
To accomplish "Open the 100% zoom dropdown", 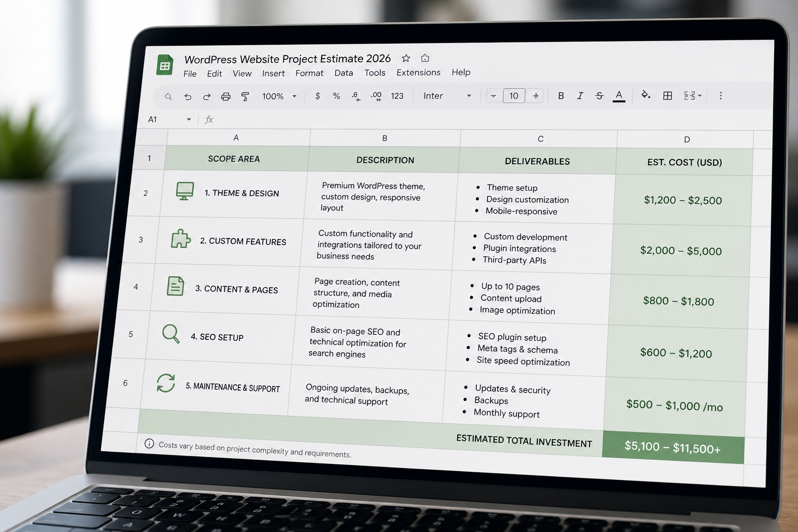I will 280,97.
